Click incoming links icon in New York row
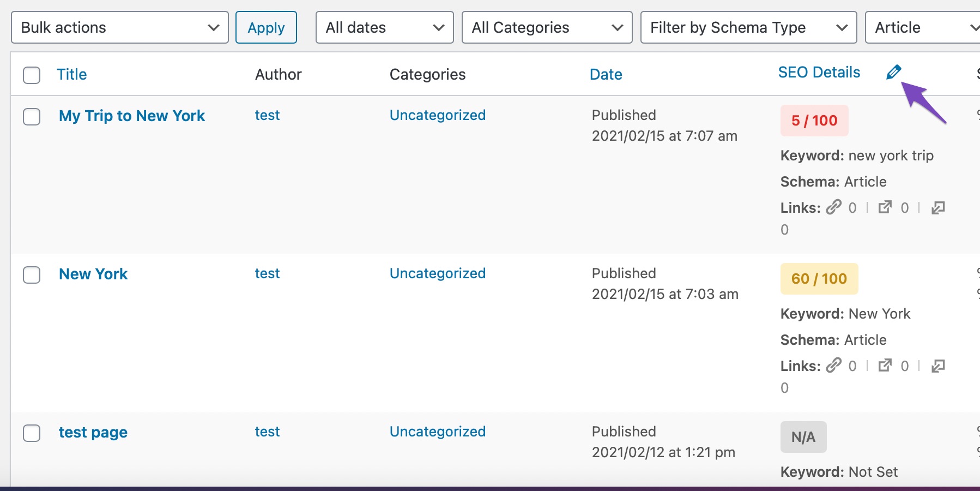 (937, 366)
